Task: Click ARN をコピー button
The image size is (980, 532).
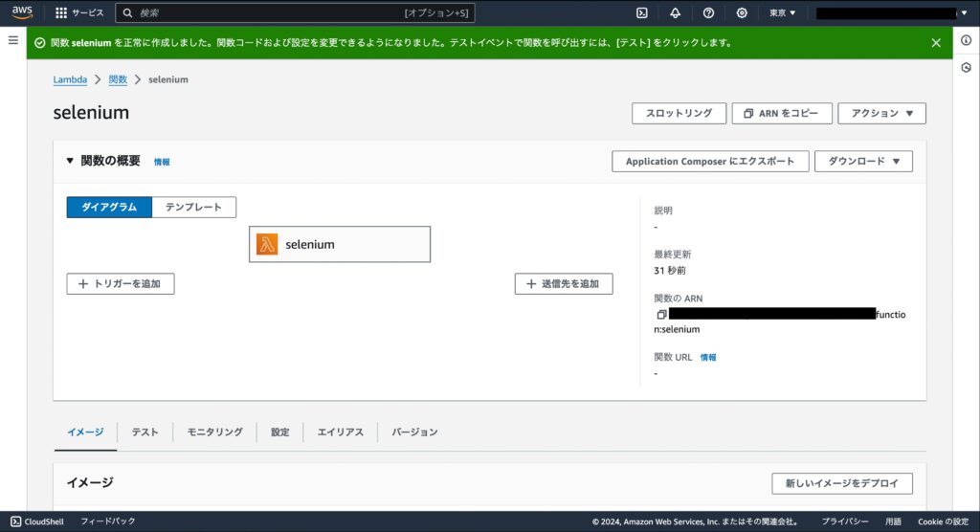Action: point(782,113)
